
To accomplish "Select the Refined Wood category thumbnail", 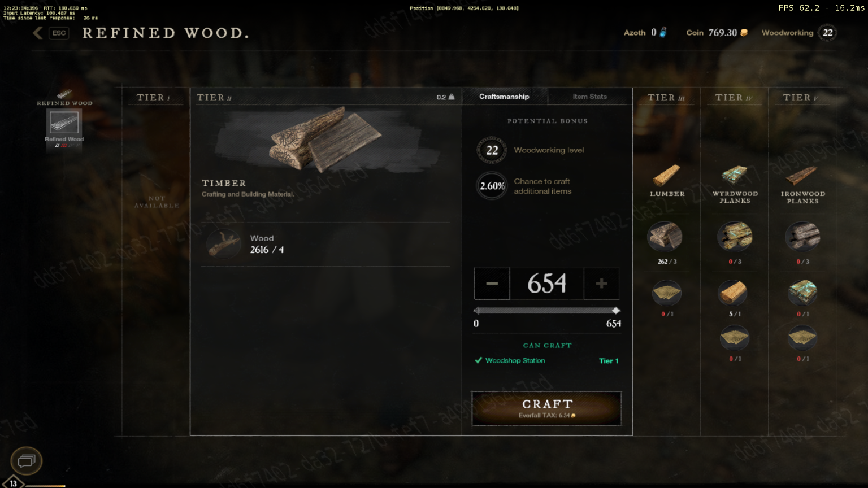I will pyautogui.click(x=64, y=122).
